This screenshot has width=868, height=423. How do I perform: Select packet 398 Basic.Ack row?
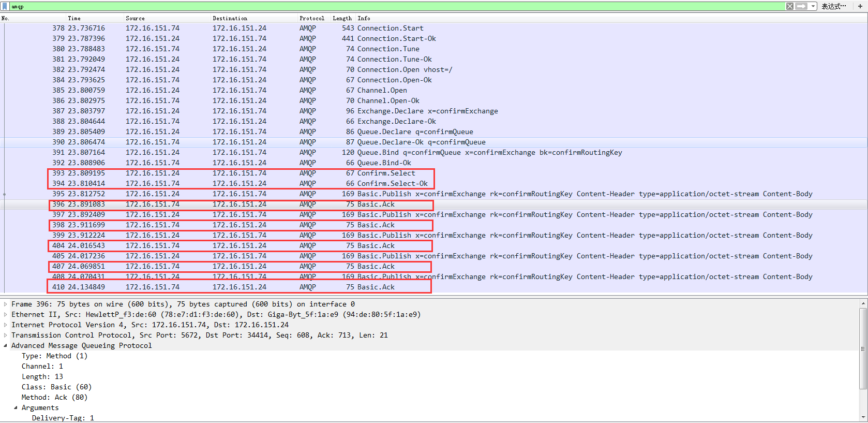pyautogui.click(x=433, y=225)
